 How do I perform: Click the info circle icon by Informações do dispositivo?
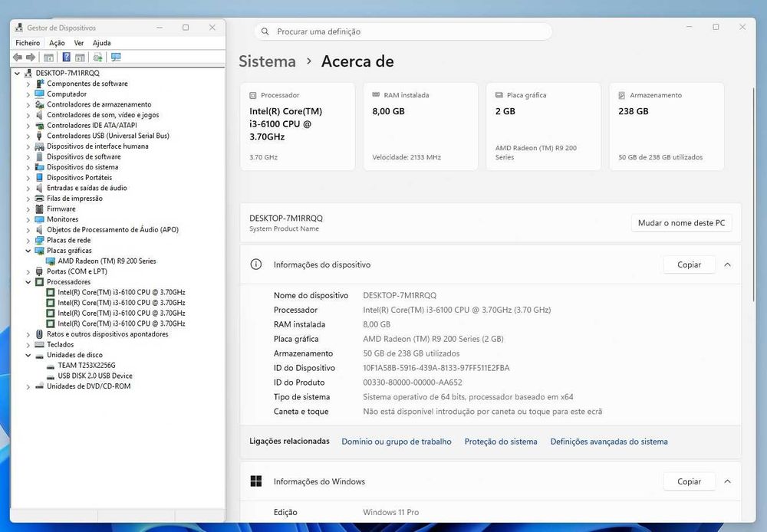tap(256, 264)
